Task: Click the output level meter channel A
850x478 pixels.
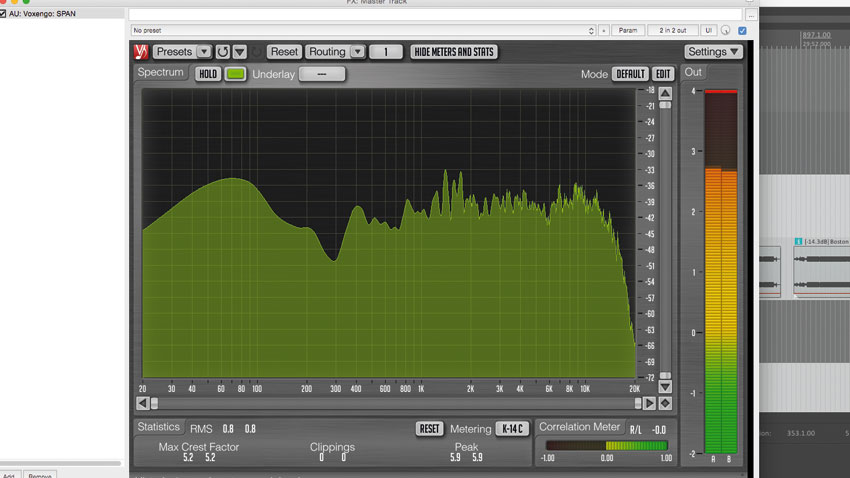Action: (x=713, y=273)
